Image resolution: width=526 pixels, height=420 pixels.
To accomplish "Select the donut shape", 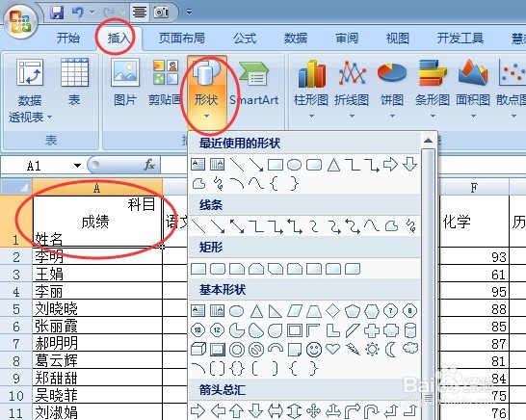I will pyautogui.click(x=237, y=350).
